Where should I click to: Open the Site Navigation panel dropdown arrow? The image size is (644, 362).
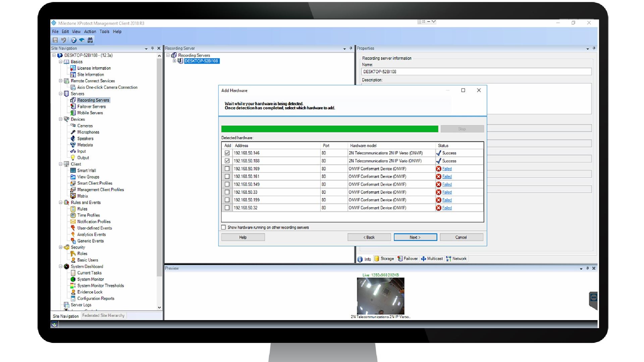pos(146,49)
